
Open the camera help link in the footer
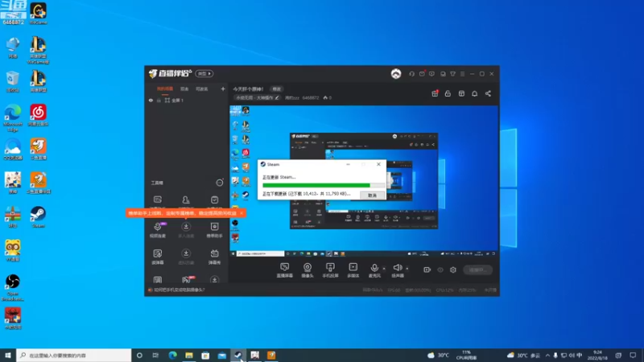pyautogui.click(x=179, y=290)
